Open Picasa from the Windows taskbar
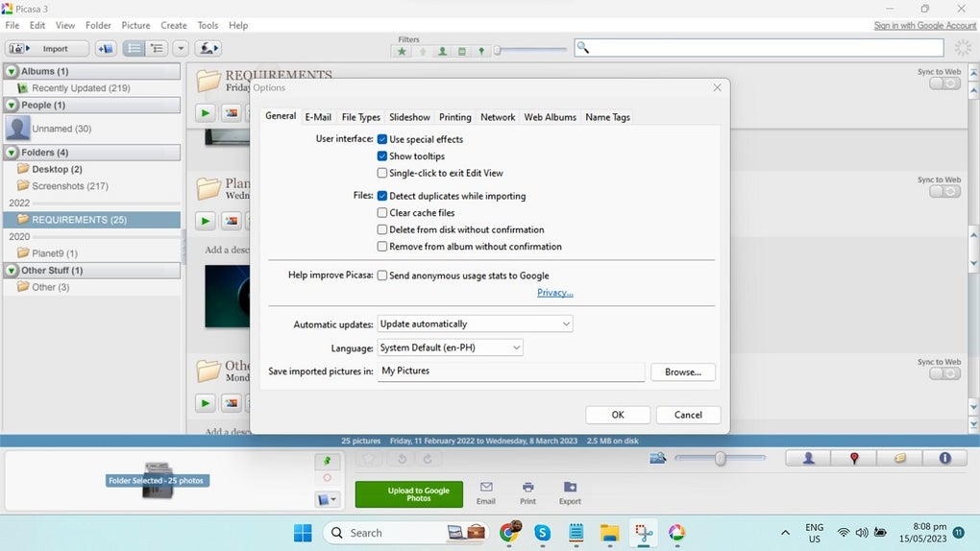Viewport: 980px width, 551px height. (676, 533)
